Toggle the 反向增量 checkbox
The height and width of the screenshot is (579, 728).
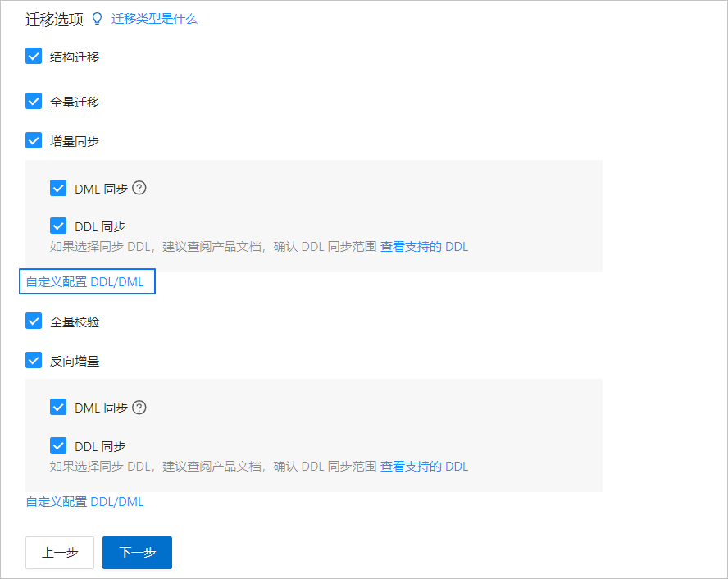tap(34, 360)
